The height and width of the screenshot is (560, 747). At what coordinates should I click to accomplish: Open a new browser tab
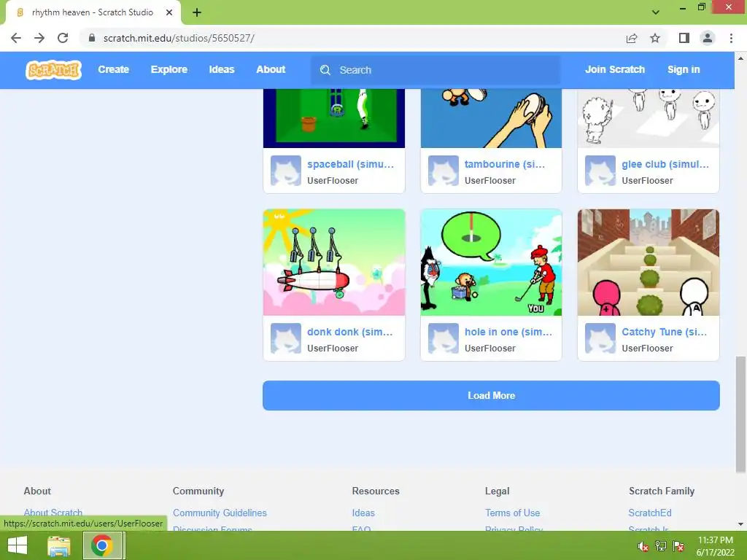(x=197, y=12)
